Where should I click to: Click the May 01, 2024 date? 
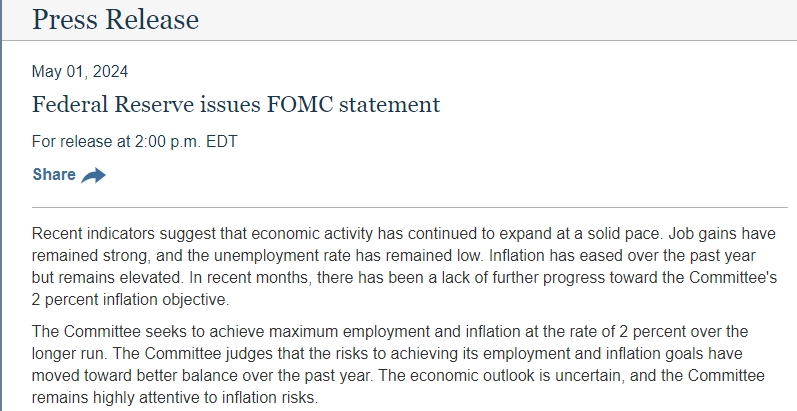pos(80,71)
